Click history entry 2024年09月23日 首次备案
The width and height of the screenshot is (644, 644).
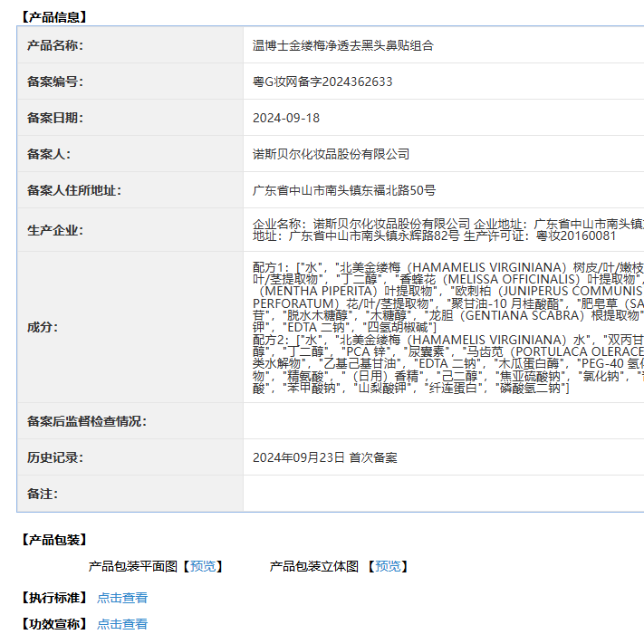coord(325,457)
